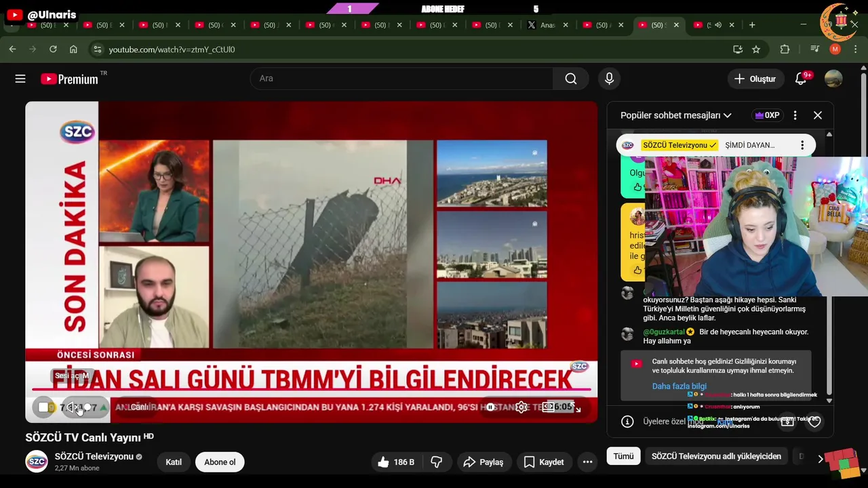This screenshot has width=868, height=488.
Task: Switch to the X tab labeled Anas
Action: (548, 25)
